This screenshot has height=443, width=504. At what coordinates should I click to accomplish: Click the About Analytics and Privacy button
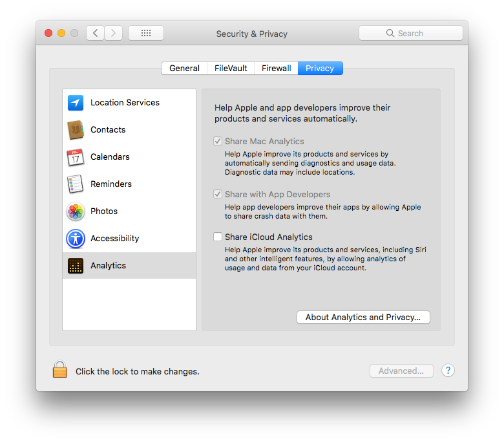click(x=363, y=318)
